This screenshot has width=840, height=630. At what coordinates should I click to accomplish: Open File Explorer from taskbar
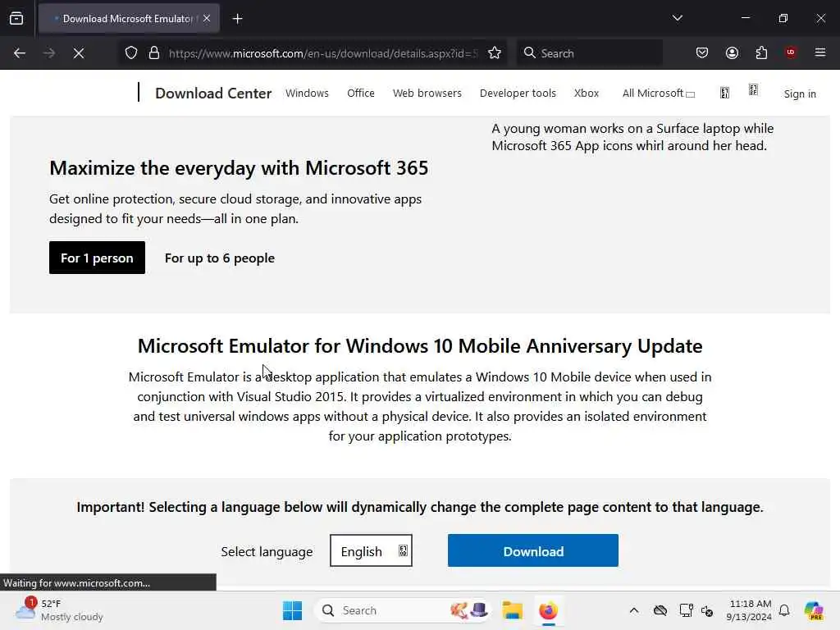(512, 610)
